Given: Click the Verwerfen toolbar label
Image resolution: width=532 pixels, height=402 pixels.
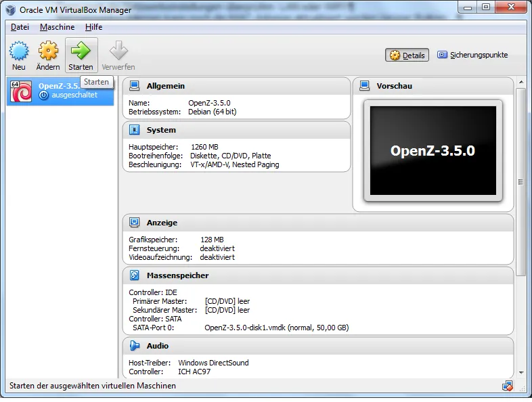Looking at the screenshot, I should [118, 67].
